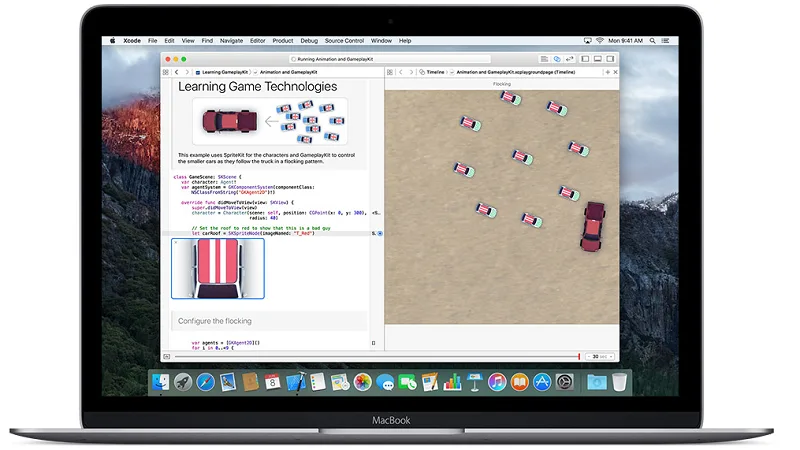The image size is (800, 450).
Task: Change the 30 sec timeline duration
Action: pyautogui.click(x=600, y=357)
